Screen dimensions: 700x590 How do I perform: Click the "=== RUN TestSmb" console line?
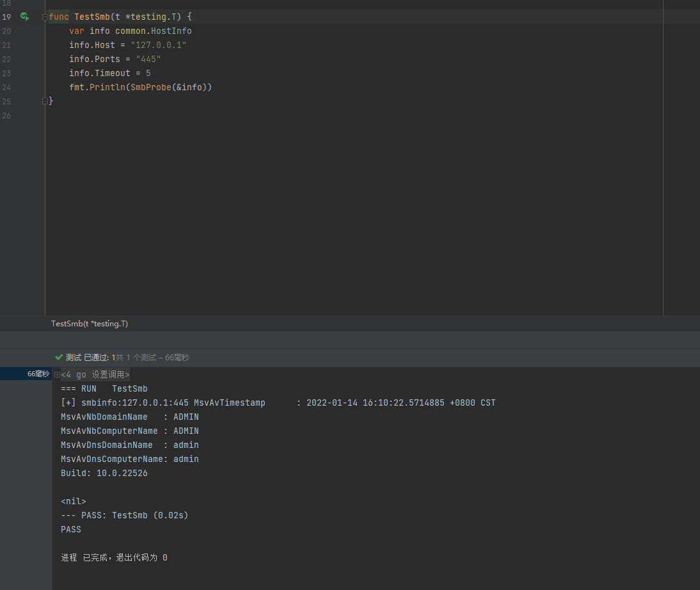click(104, 388)
